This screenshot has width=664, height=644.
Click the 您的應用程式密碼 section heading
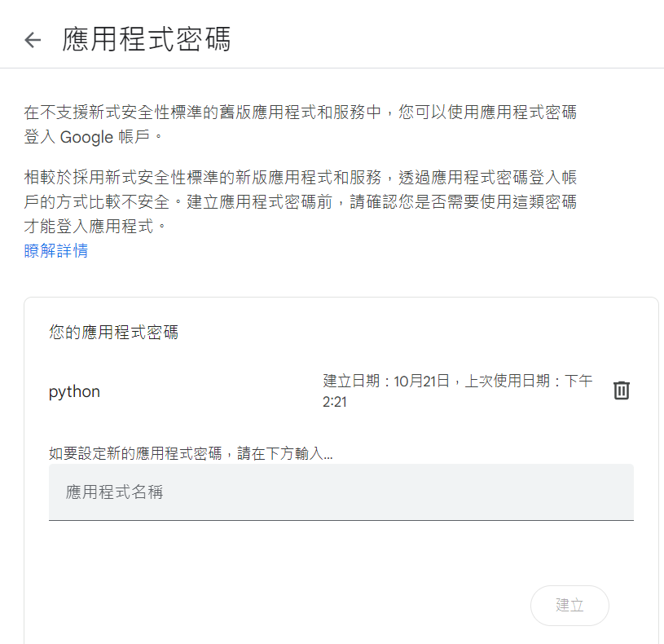pos(113,332)
